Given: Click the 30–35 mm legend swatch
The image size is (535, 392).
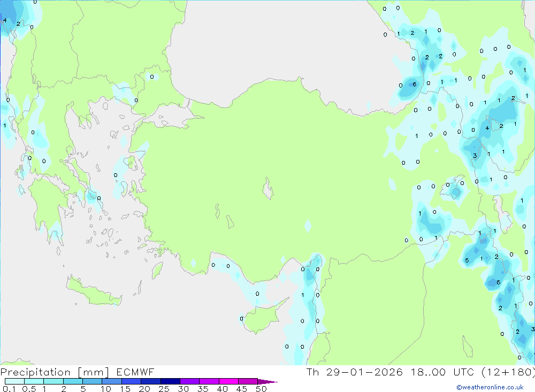Looking at the screenshot, I should [190, 381].
